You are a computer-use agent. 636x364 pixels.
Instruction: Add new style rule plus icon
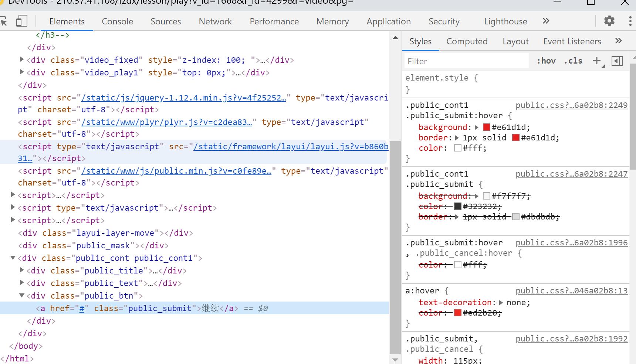point(597,61)
